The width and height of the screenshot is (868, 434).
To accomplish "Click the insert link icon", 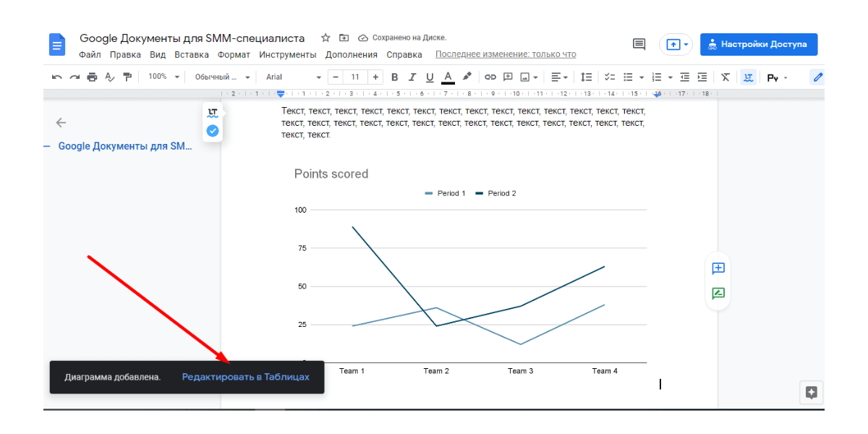I will pos(490,77).
